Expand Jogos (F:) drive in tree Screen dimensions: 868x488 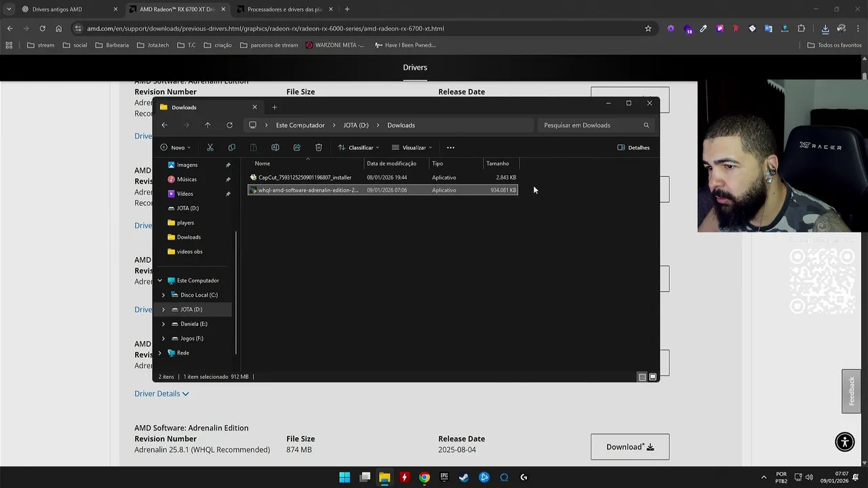coord(163,338)
